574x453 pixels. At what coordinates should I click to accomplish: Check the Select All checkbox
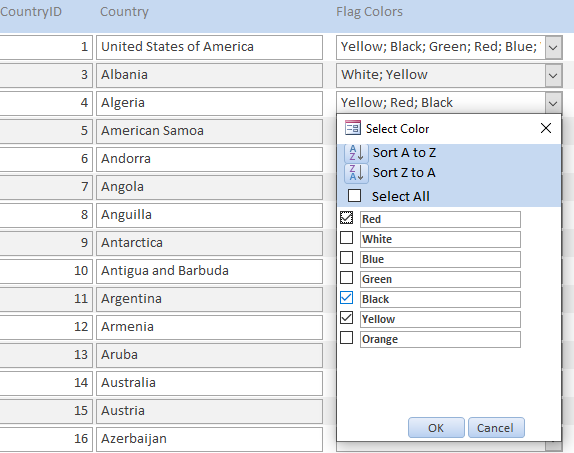(x=354, y=196)
